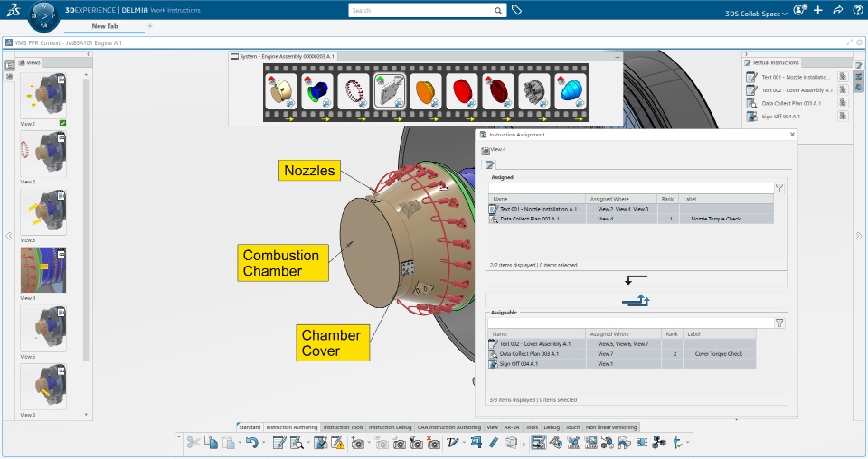This screenshot has height=459, width=868.
Task: Expand the arrow next to Undo icon
Action: point(263,443)
